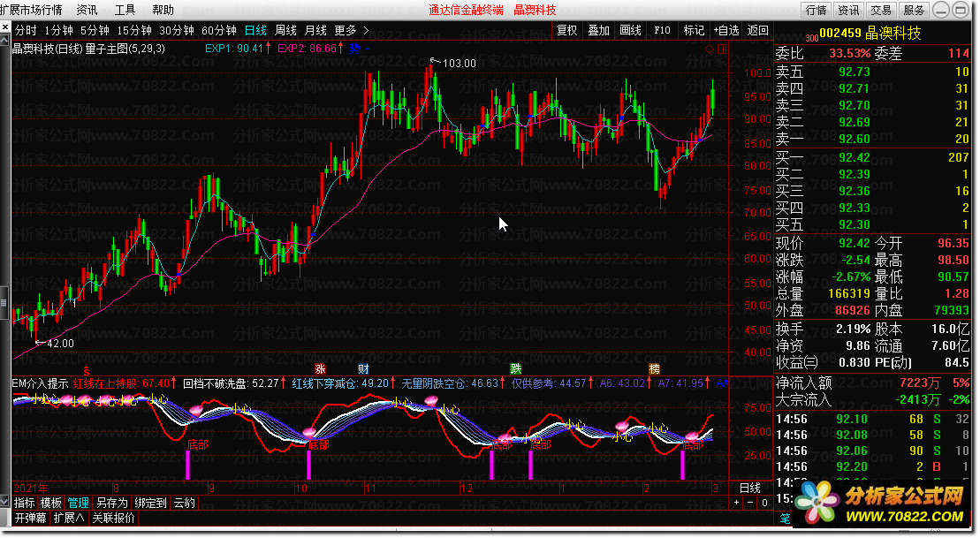Click the EXP1: 90.41 indicator label

(234, 48)
